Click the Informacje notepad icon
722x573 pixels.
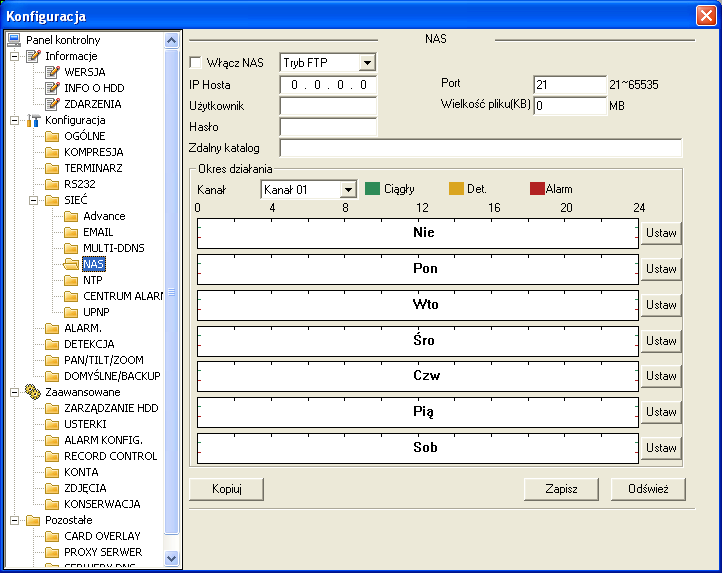click(33, 56)
